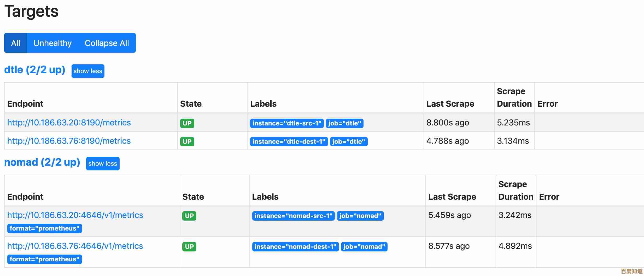Screen dimensions: 644x276
Task: Open the 10.186.63.76:8190/metrics endpoint
Action: tap(69, 141)
